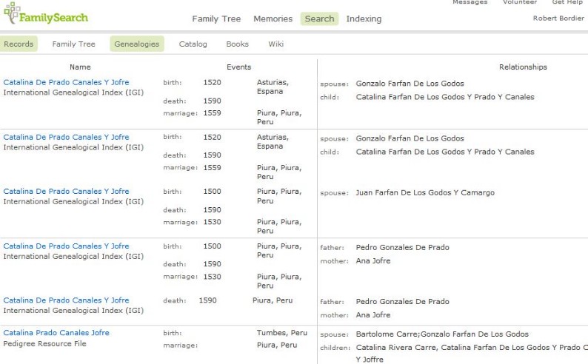Open the Memories menu item
The image size is (588, 364).
273,18
